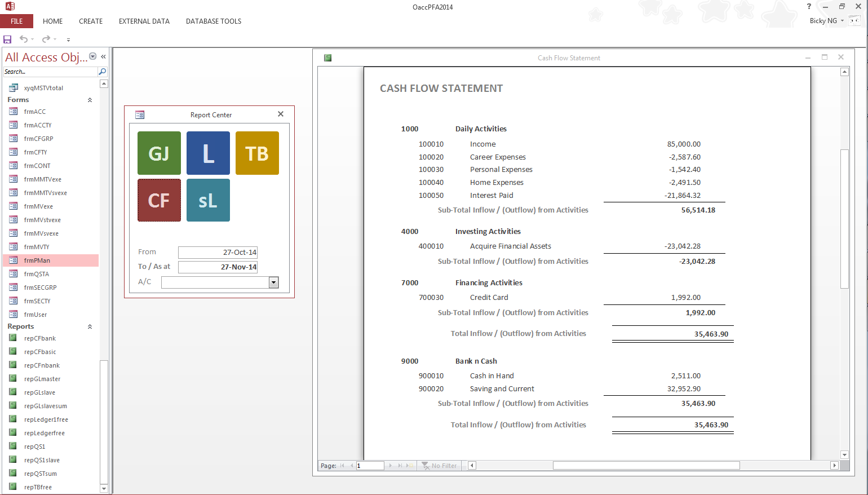This screenshot has height=495, width=868.
Task: Open the GJ general journal report tile
Action: pos(159,153)
